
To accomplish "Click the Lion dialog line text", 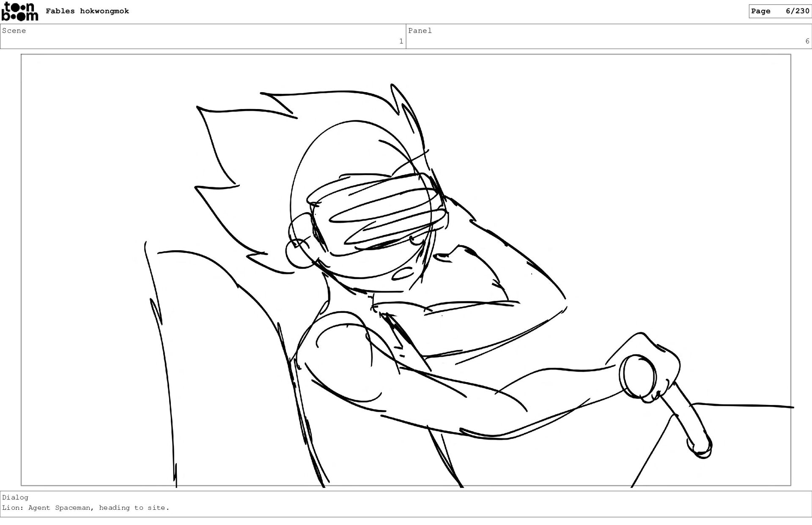I will pos(86,508).
